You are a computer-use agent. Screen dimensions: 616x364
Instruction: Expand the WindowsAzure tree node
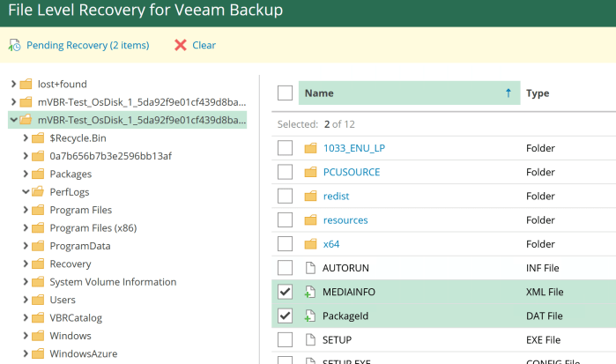[26, 353]
